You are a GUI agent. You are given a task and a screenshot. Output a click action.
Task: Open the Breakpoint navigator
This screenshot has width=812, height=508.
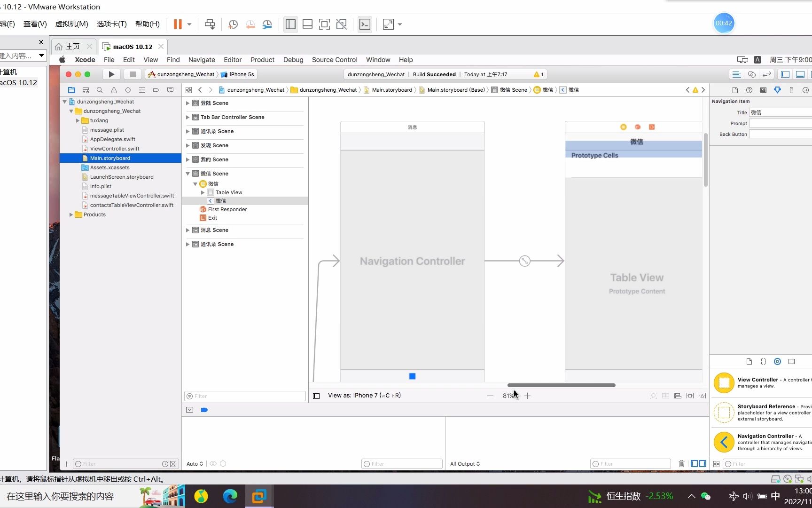point(156,90)
